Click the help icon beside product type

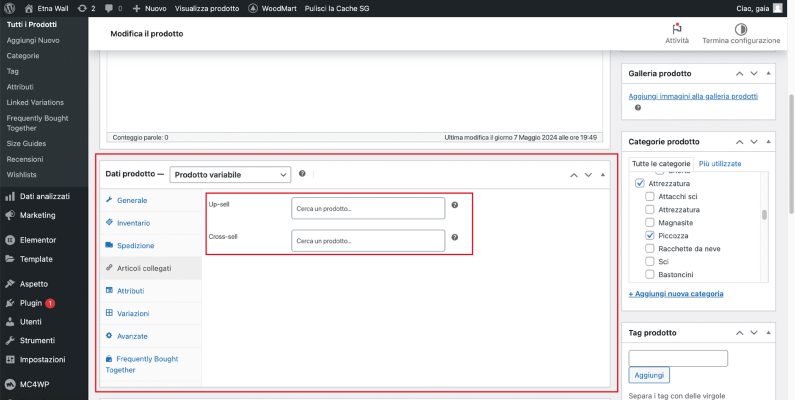pos(302,173)
